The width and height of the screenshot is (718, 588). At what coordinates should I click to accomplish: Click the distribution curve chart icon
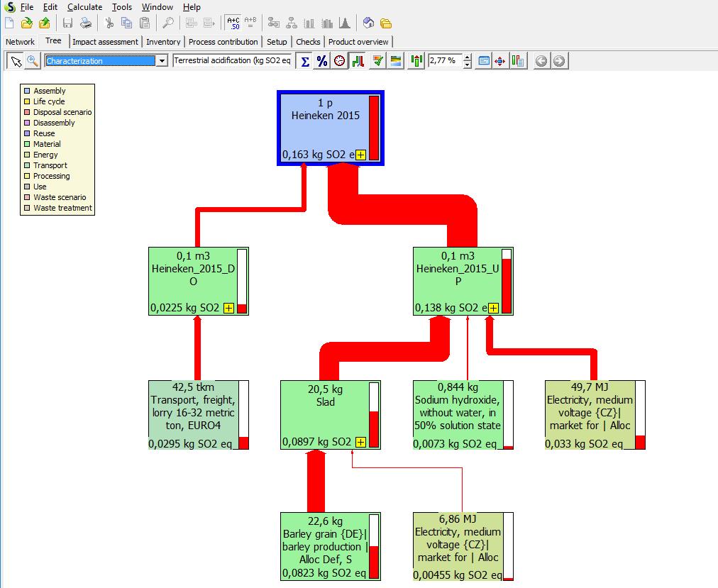tap(345, 23)
